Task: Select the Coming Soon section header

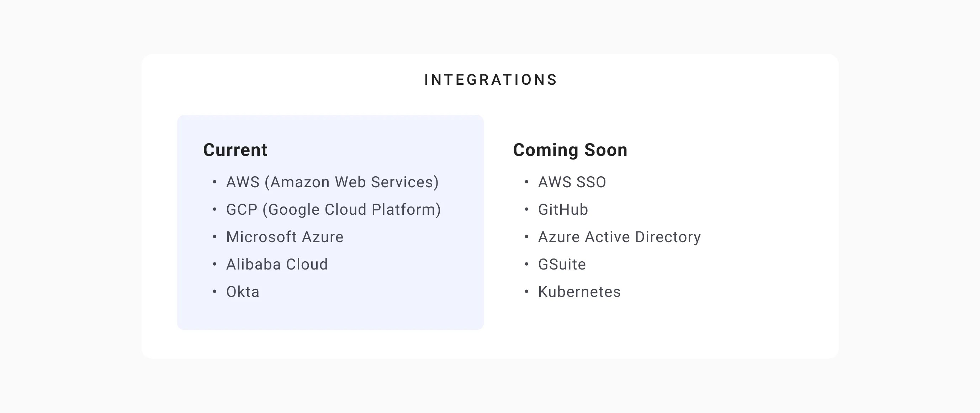Action: point(570,150)
